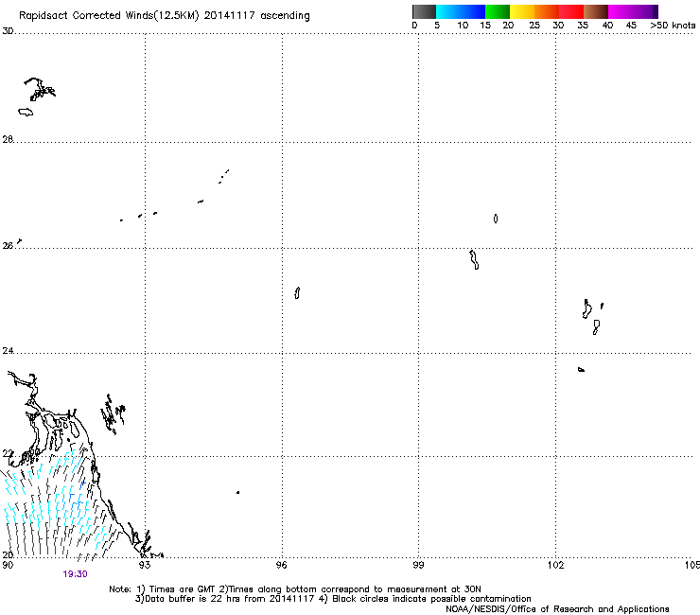The width and height of the screenshot is (700, 615).
Task: Click the '3)Data buffer is 22 hrs' note line
Action: tap(333, 599)
